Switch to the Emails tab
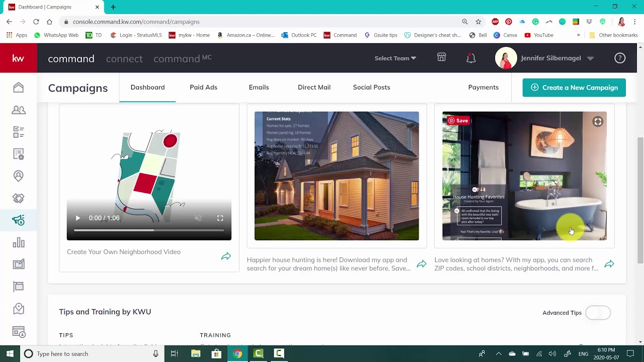The image size is (644, 362). (x=259, y=87)
